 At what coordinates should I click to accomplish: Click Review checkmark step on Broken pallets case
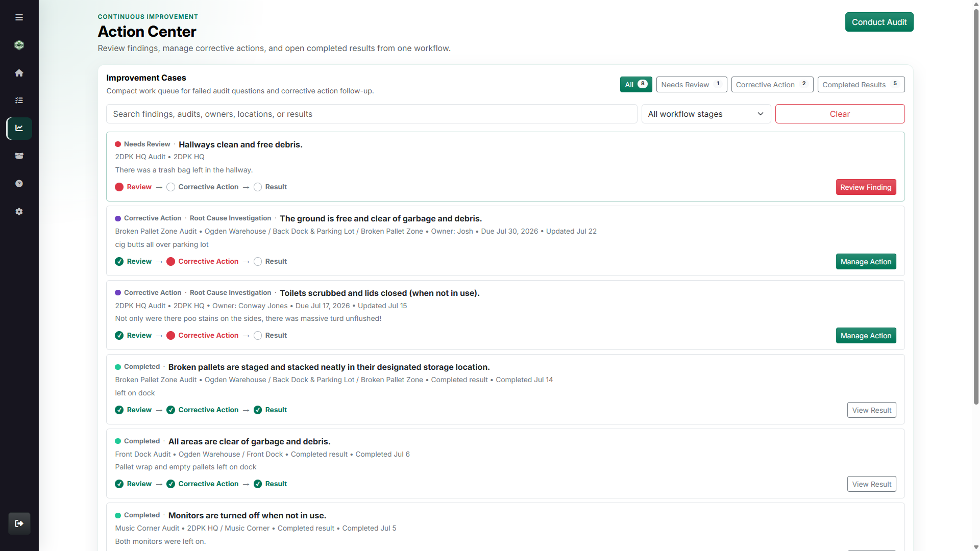click(x=133, y=410)
